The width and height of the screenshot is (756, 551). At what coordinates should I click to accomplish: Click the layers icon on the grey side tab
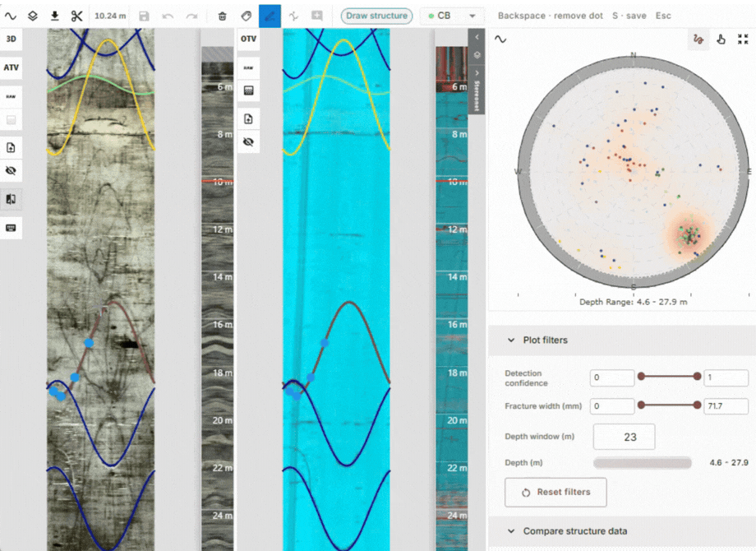point(477,55)
